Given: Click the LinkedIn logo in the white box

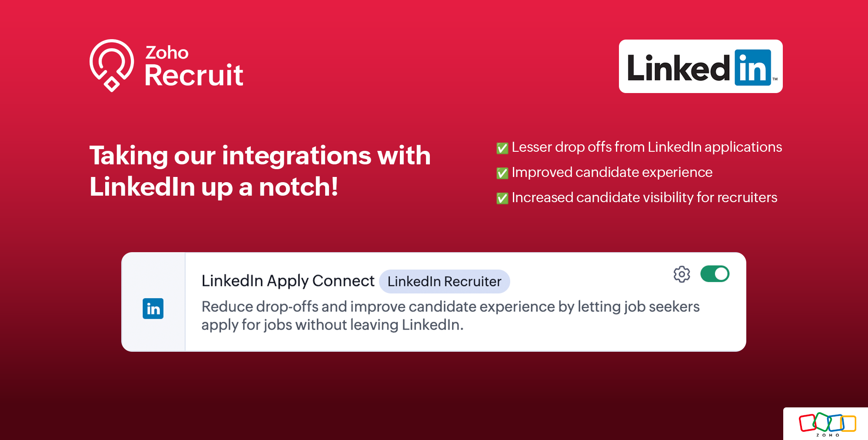Looking at the screenshot, I should (x=700, y=67).
